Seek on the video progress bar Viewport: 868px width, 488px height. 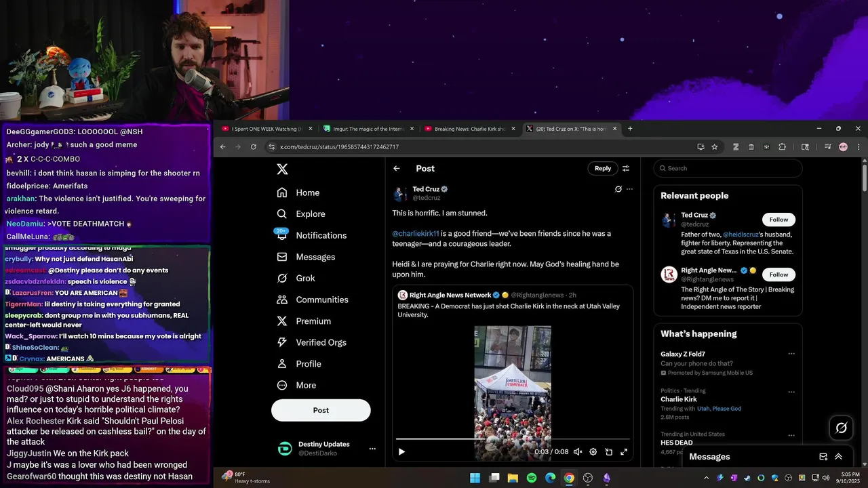point(513,439)
